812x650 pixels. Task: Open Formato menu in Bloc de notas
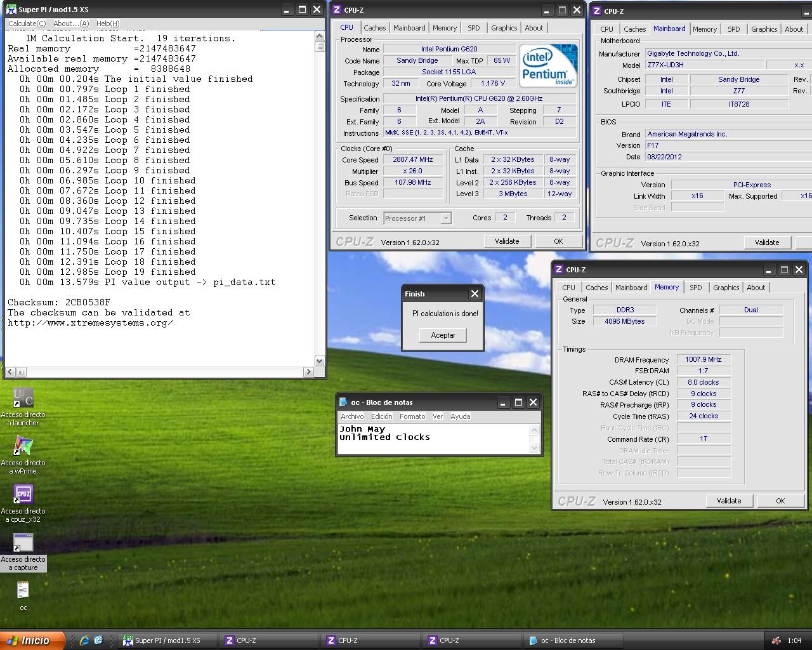pyautogui.click(x=412, y=416)
